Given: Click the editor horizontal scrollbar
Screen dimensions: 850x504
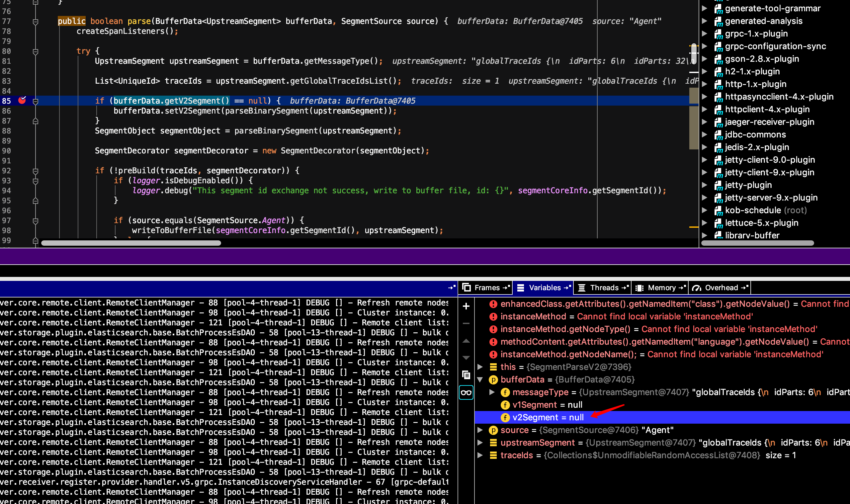Looking at the screenshot, I should pos(131,243).
